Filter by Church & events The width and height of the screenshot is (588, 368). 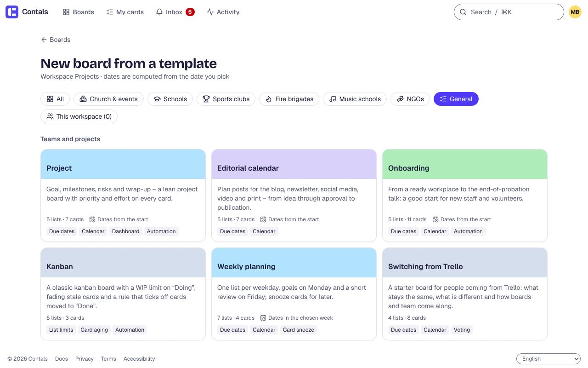pos(108,99)
